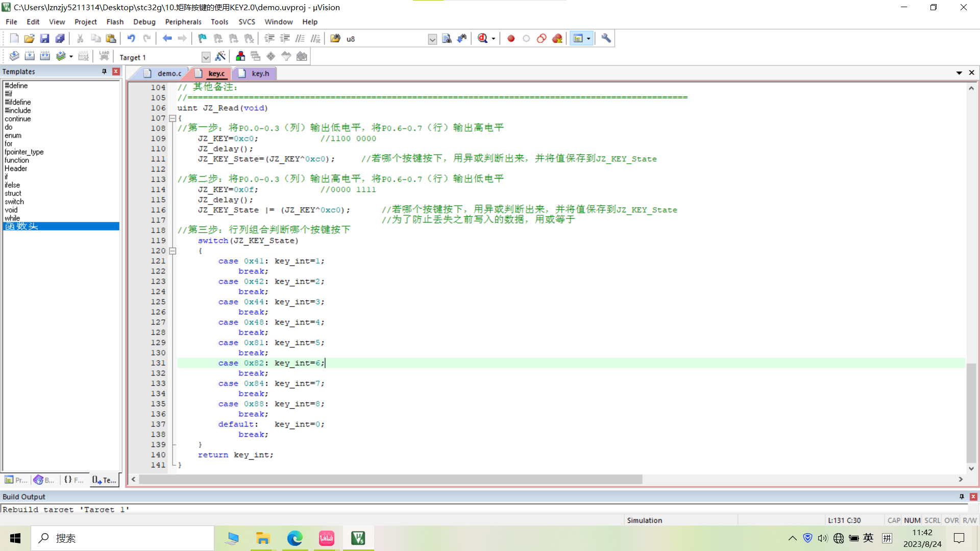Click Download LOAD icon

tap(104, 56)
